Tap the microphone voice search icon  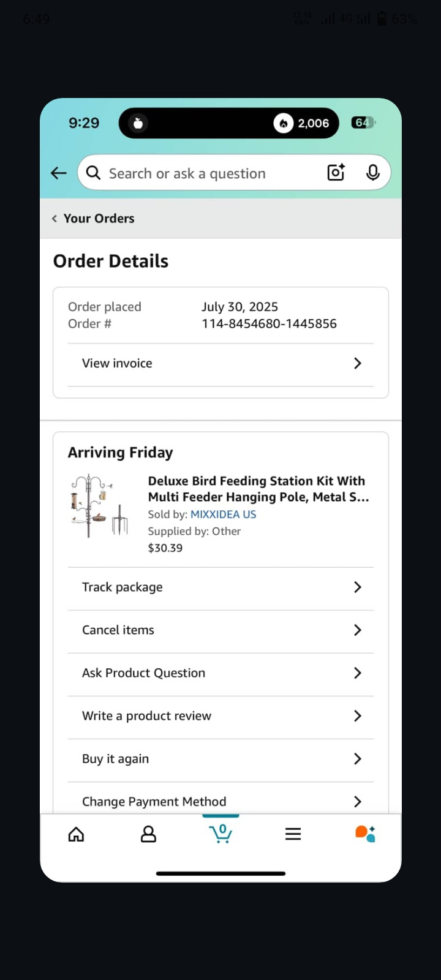[372, 173]
